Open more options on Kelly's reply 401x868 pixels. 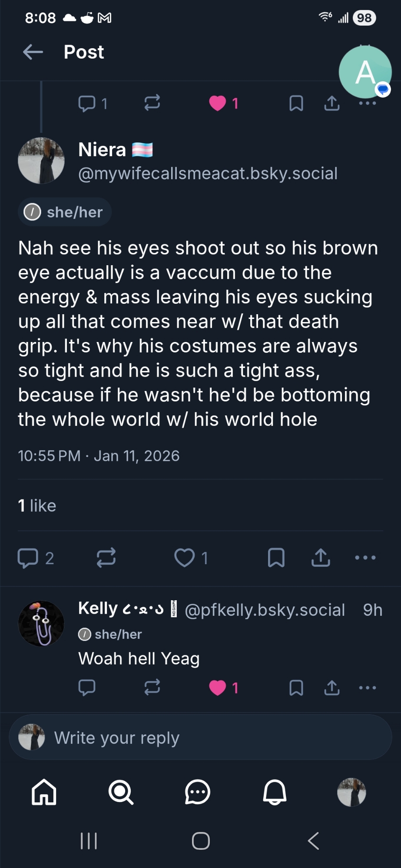click(368, 688)
